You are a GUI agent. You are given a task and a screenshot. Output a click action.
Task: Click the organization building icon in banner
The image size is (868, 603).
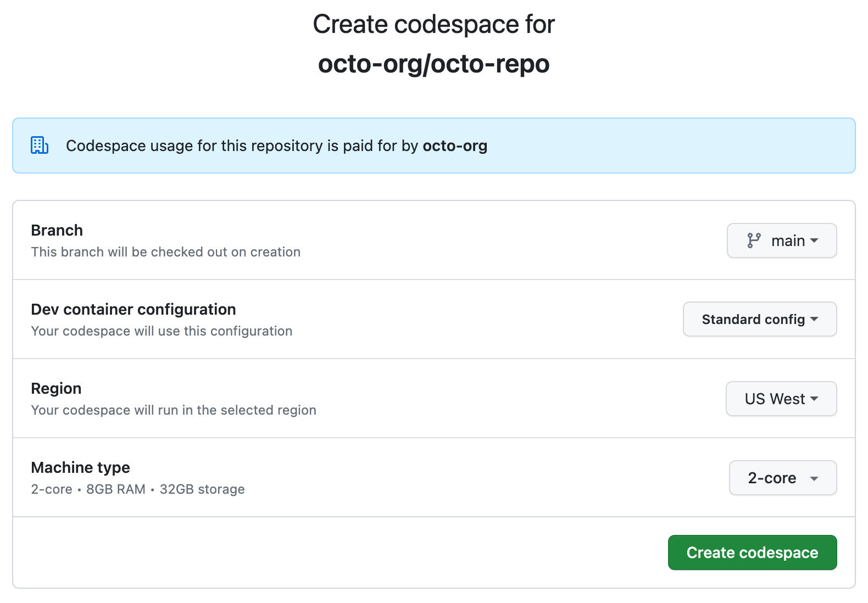[x=40, y=146]
